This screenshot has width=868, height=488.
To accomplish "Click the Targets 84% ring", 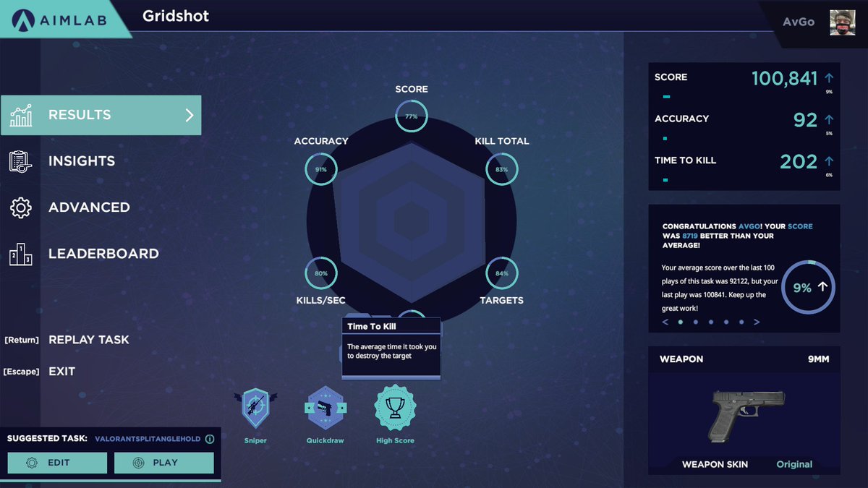I will [x=501, y=273].
